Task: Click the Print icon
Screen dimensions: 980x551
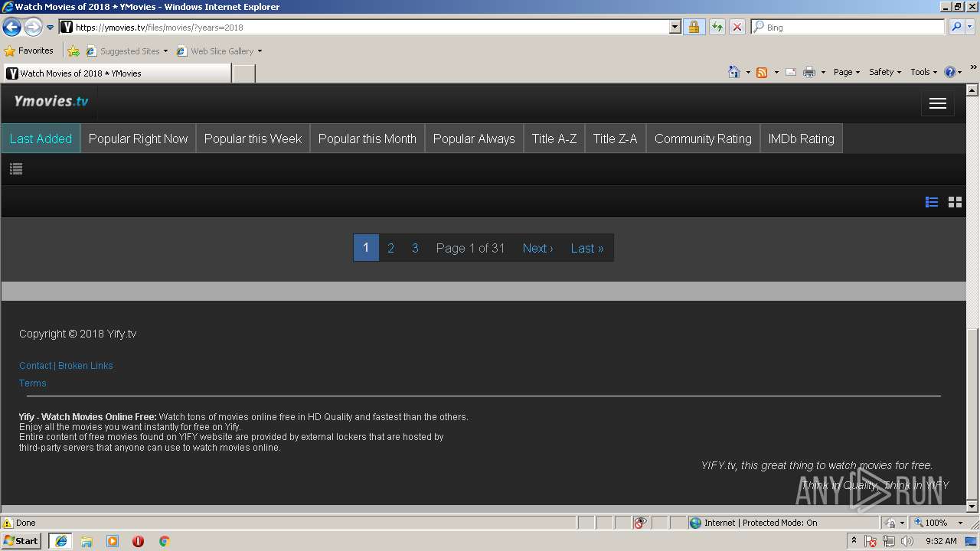Action: coord(809,72)
